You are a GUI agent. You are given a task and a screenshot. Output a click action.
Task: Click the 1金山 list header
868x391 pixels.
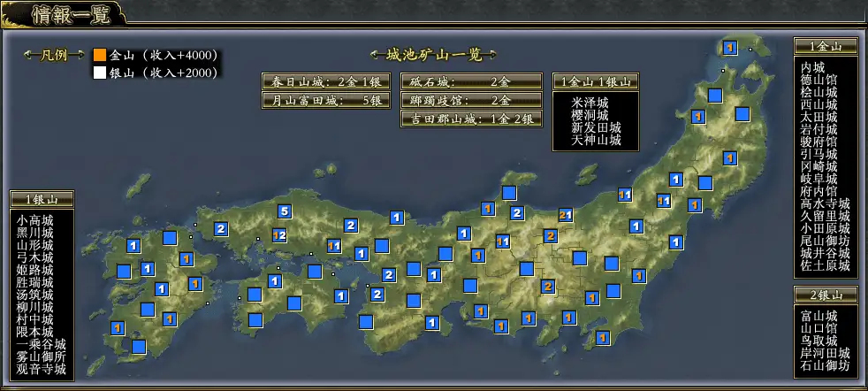tap(826, 47)
